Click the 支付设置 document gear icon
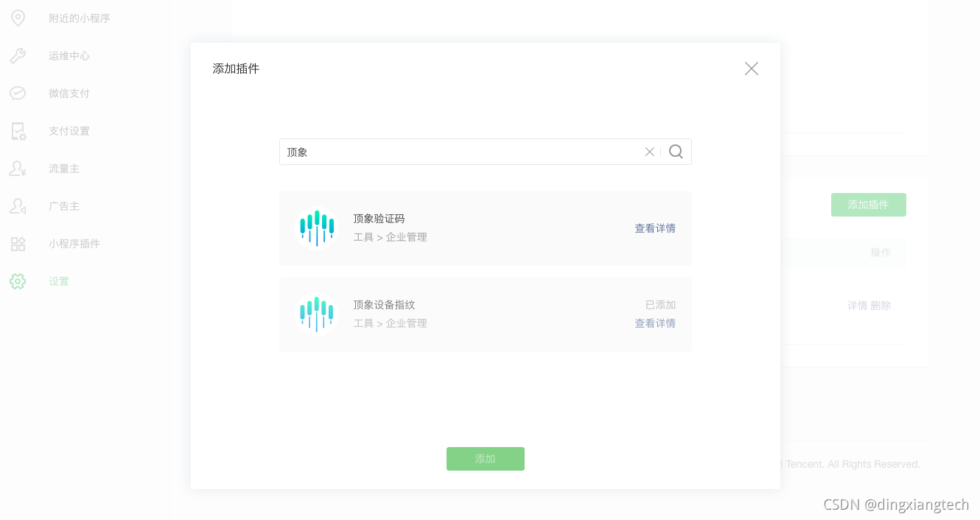 (x=18, y=131)
